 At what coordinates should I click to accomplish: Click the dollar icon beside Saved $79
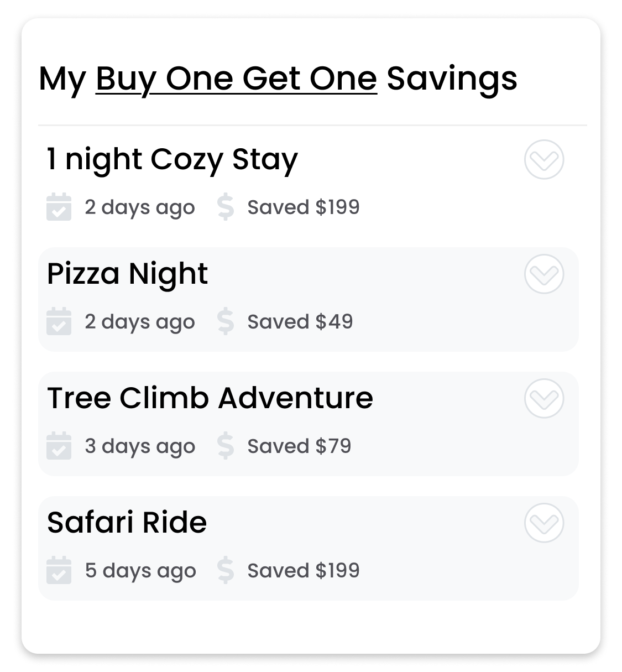tap(226, 446)
